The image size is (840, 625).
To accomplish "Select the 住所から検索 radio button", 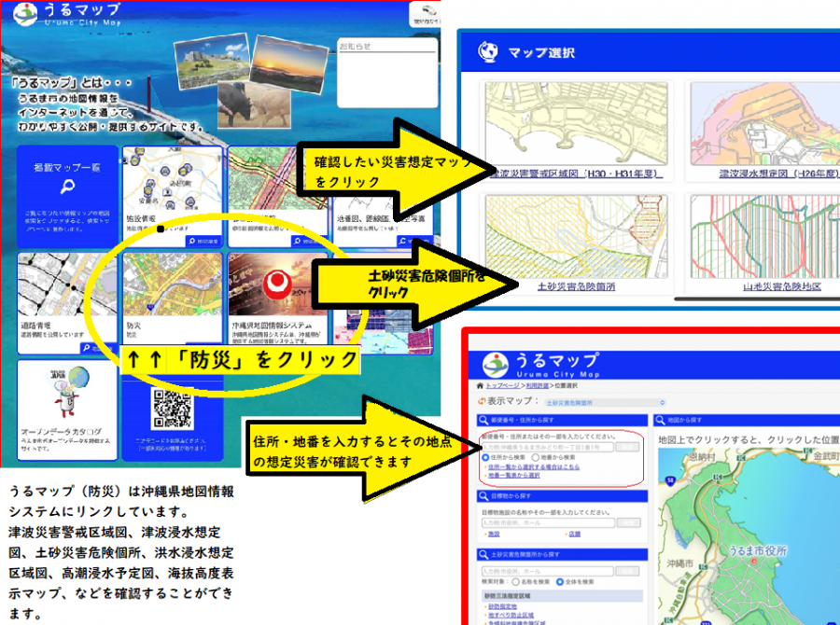I will coord(485,457).
